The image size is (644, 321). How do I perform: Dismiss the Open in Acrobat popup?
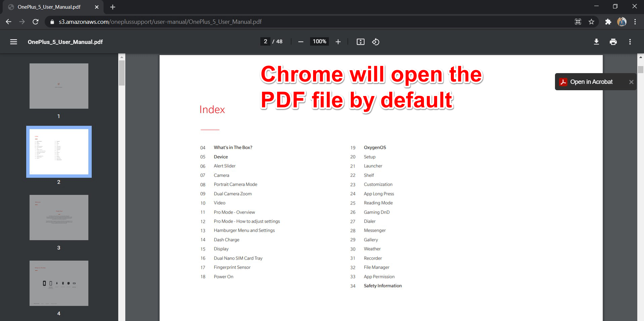click(631, 82)
